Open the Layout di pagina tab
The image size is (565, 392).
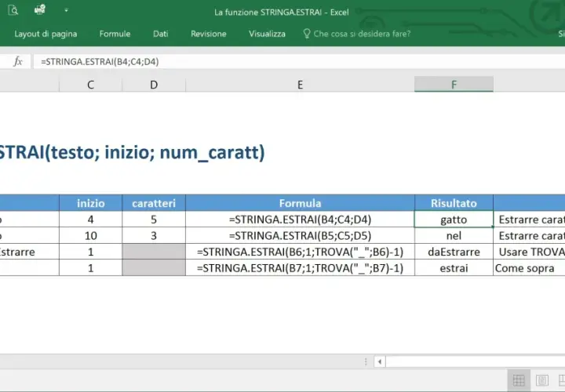point(46,34)
